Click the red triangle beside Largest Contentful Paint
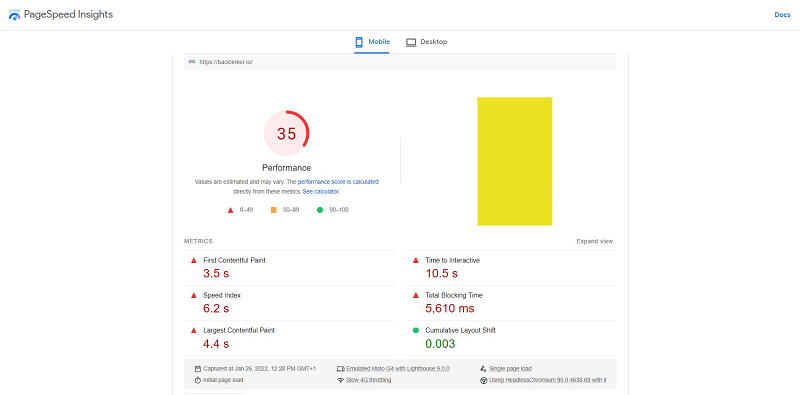Image resolution: width=800 pixels, height=395 pixels. click(193, 330)
